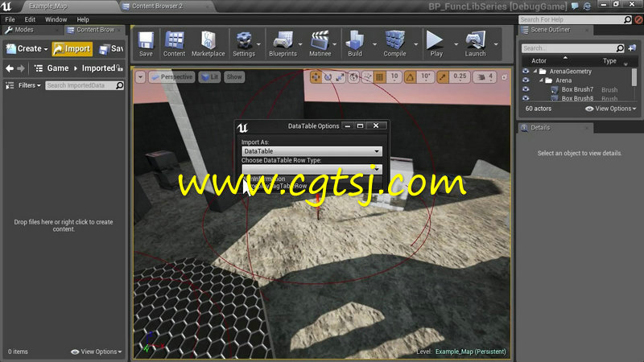Click the Example_Map (Persistent) level link
This screenshot has height=362, width=644.
pos(471,352)
